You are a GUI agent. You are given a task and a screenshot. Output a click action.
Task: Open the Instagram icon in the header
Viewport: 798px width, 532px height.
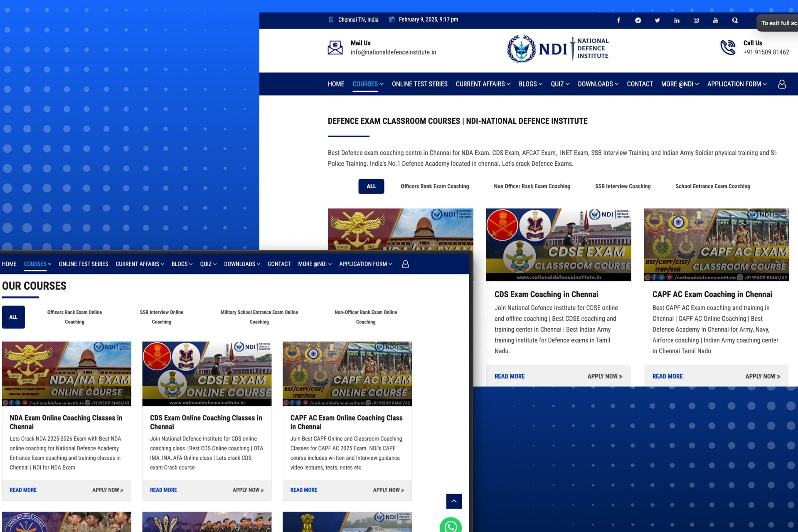coord(696,20)
